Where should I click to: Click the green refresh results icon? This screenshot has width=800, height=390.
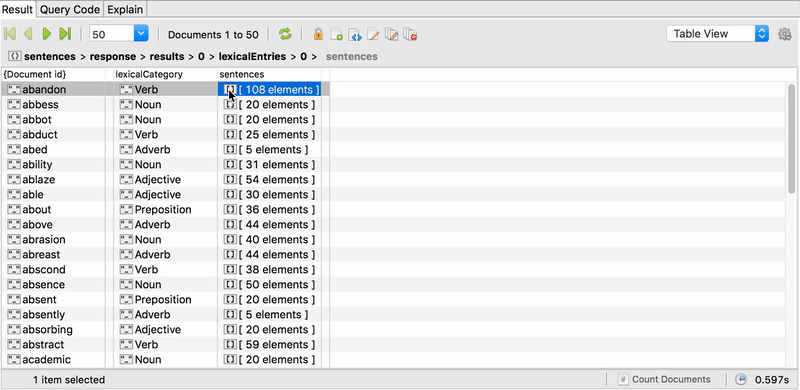285,34
